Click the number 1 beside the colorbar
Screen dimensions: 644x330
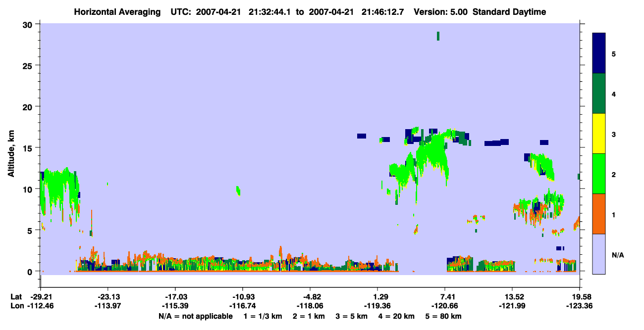tap(614, 214)
